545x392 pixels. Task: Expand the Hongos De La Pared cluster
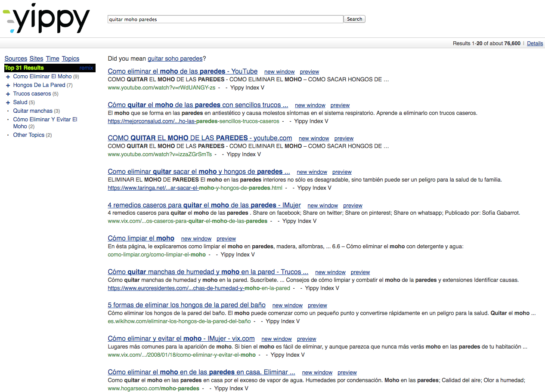(8, 85)
